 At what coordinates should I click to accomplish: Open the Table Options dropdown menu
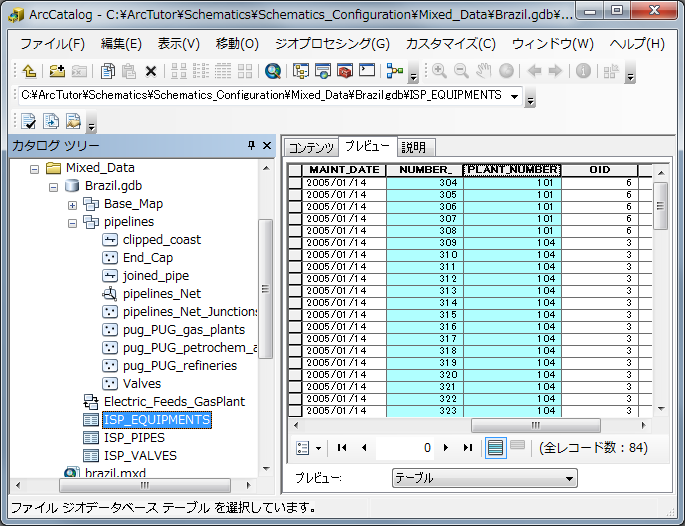(309, 448)
